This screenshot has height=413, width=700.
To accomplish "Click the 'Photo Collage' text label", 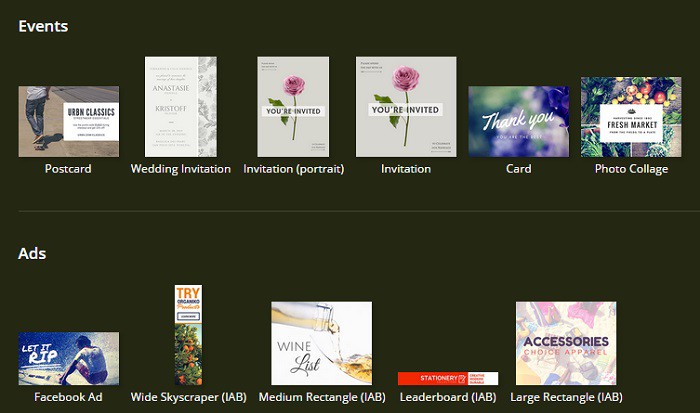I will pos(631,169).
